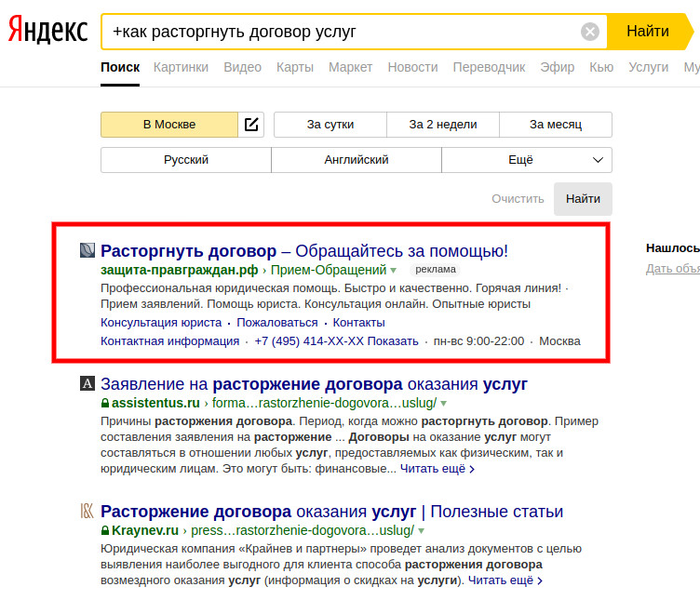Click the edit region pencil icon
This screenshot has height=600, width=700.
coord(251,125)
